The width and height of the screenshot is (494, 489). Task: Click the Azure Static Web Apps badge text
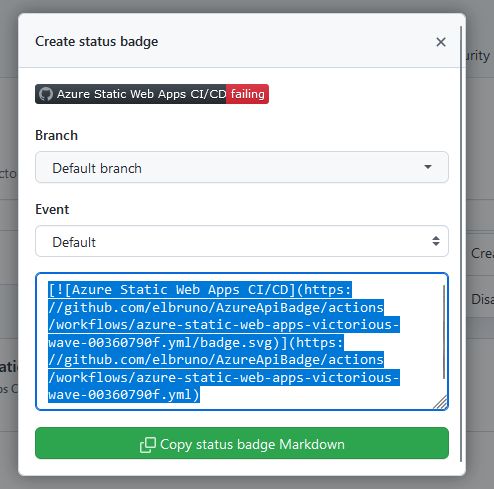coord(142,94)
